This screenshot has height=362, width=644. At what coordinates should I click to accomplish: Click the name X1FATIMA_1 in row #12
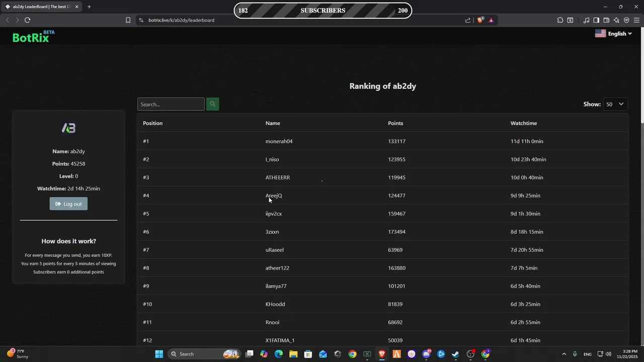(280, 340)
